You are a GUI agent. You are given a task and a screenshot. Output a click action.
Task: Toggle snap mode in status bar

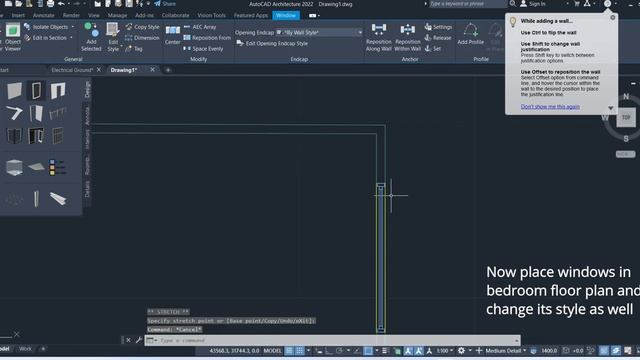300,351
